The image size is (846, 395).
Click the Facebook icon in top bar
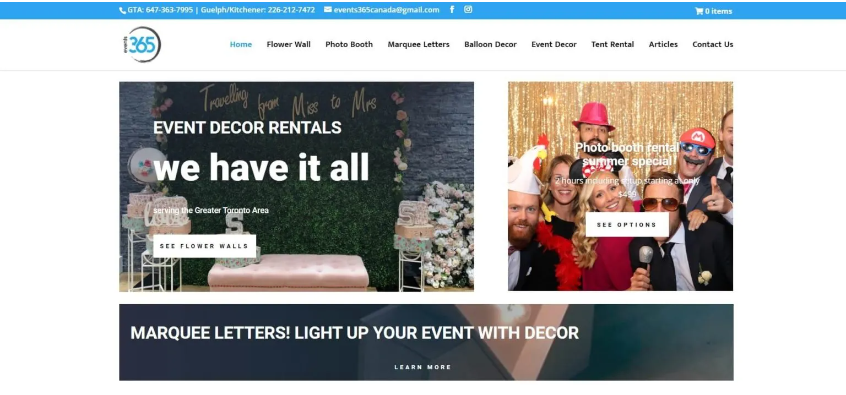point(452,9)
